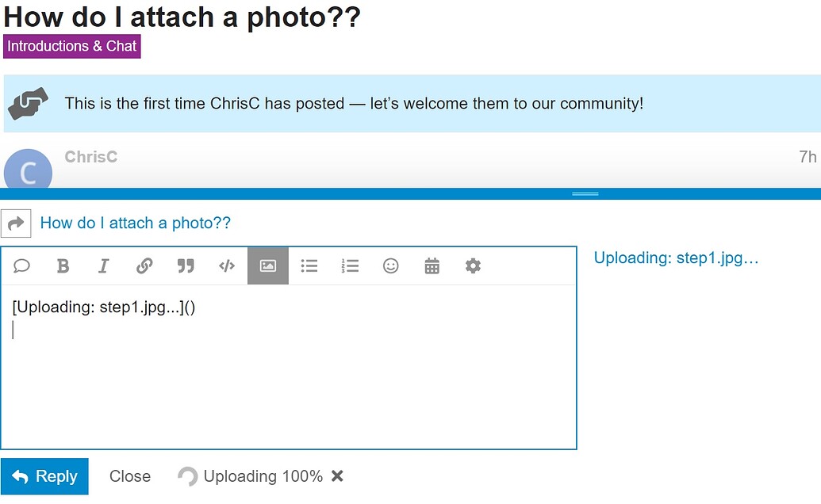Open the Introductions & Chat category tag

(x=72, y=46)
